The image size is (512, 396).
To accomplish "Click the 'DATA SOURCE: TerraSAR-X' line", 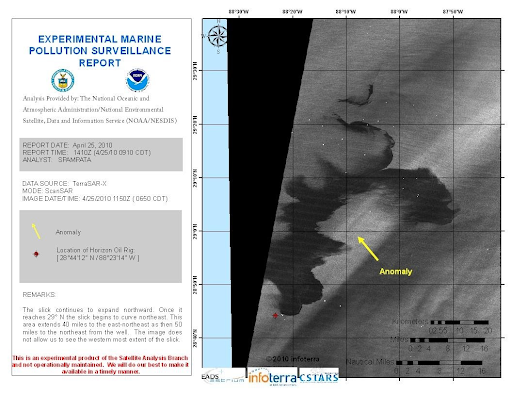I will [64, 183].
